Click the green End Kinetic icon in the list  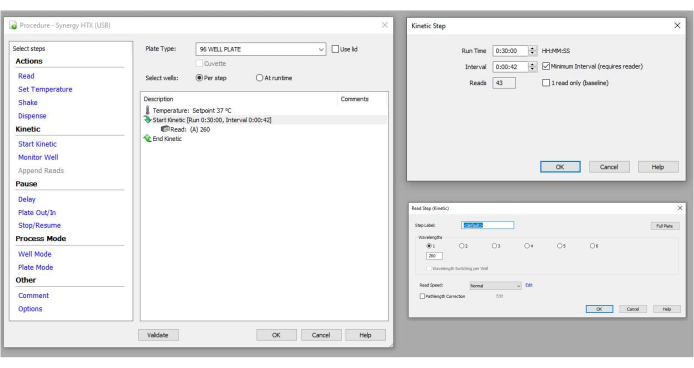tap(147, 139)
